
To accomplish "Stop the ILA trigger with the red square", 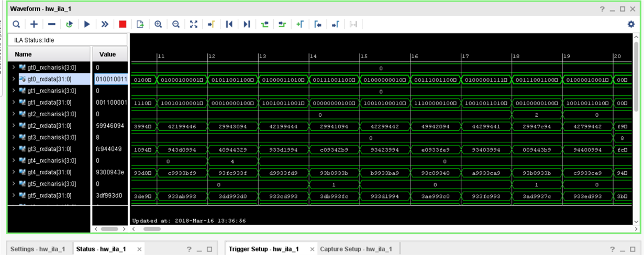I will (x=123, y=24).
